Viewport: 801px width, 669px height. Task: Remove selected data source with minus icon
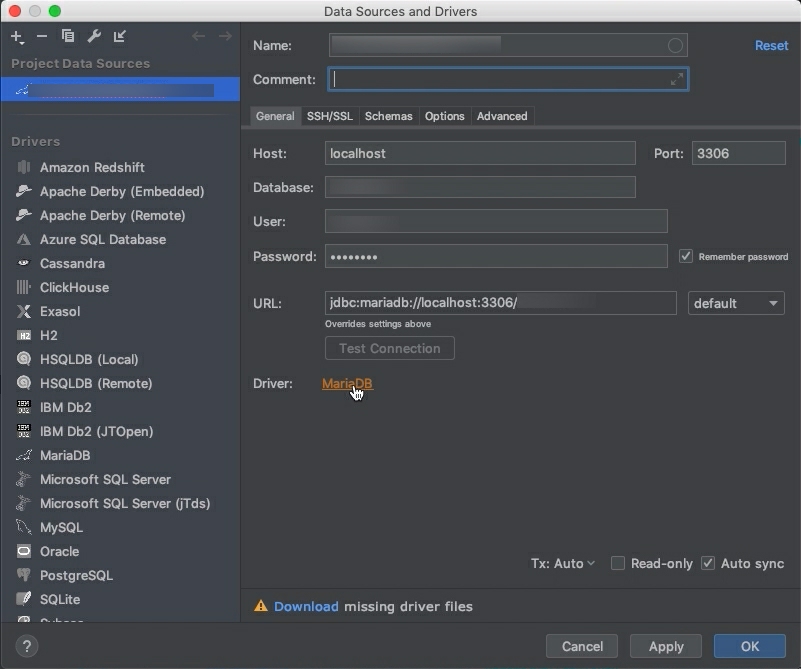42,36
